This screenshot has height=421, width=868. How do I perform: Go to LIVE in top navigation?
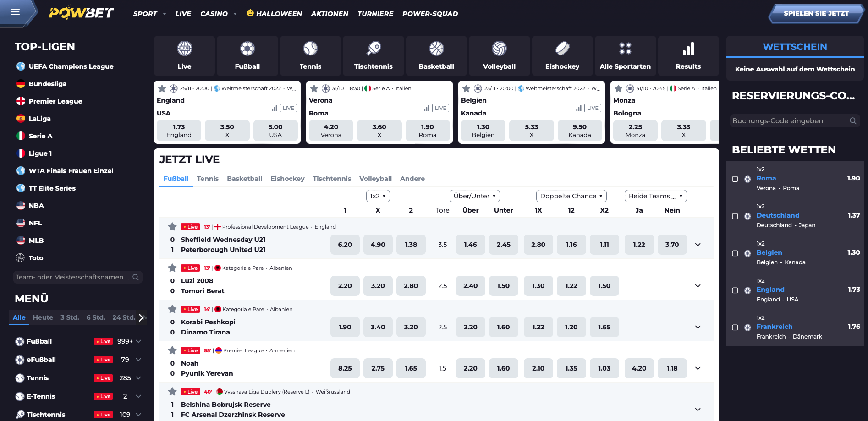[x=183, y=14]
